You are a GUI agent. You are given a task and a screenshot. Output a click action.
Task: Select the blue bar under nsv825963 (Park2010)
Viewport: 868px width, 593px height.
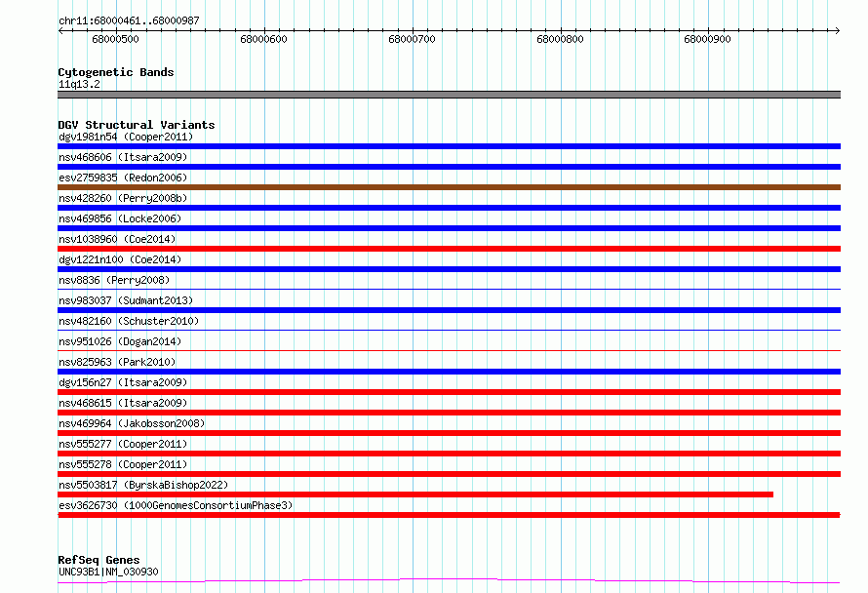(x=449, y=372)
